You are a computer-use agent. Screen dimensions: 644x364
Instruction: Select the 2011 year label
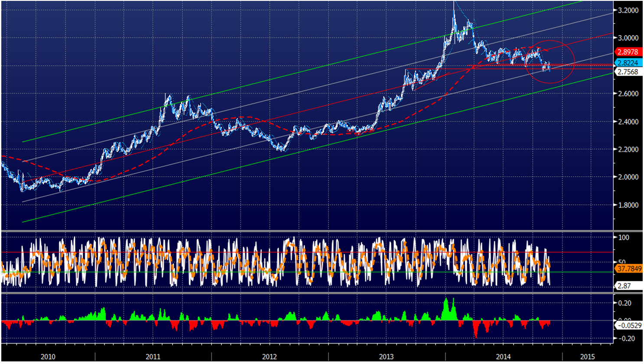(153, 357)
